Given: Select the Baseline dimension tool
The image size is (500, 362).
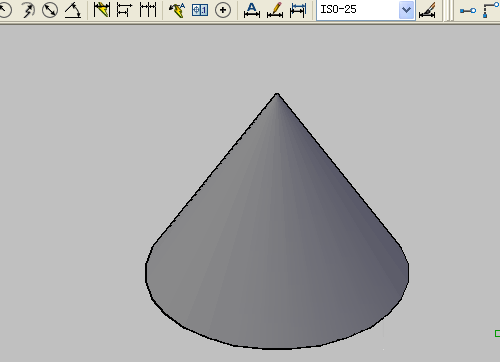Looking at the screenshot, I should (x=124, y=10).
